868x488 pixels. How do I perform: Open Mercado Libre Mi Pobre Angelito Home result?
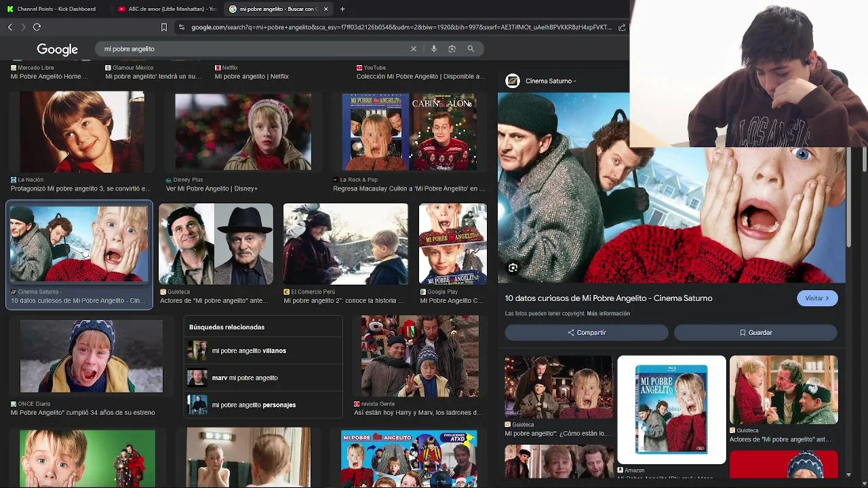(50, 77)
